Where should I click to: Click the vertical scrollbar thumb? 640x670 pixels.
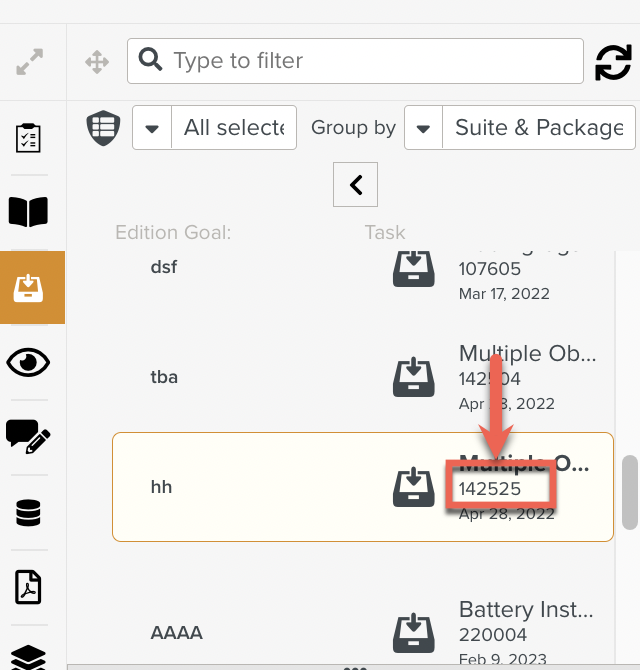629,492
